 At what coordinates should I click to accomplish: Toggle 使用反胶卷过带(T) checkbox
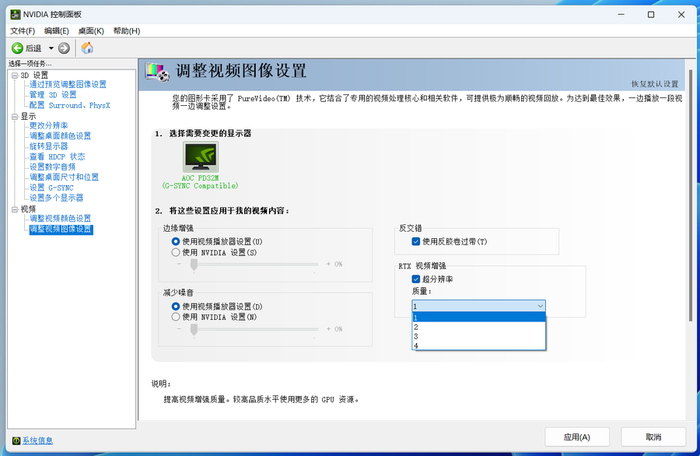(x=416, y=242)
